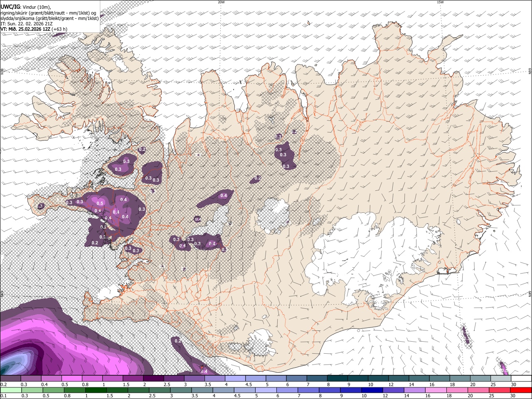This screenshot has height=399, width=532.
Task: Click the 30 label under the snow scale
Action: pyautogui.click(x=514, y=384)
